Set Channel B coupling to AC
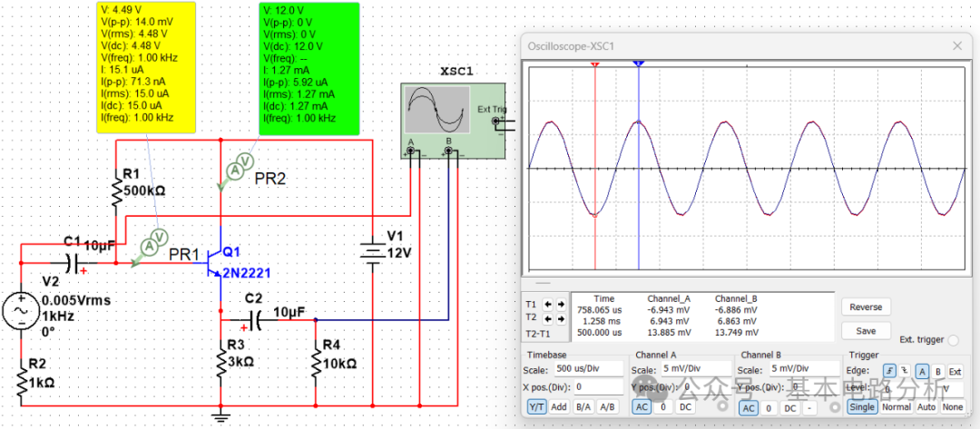The width and height of the screenshot is (980, 429). click(748, 408)
